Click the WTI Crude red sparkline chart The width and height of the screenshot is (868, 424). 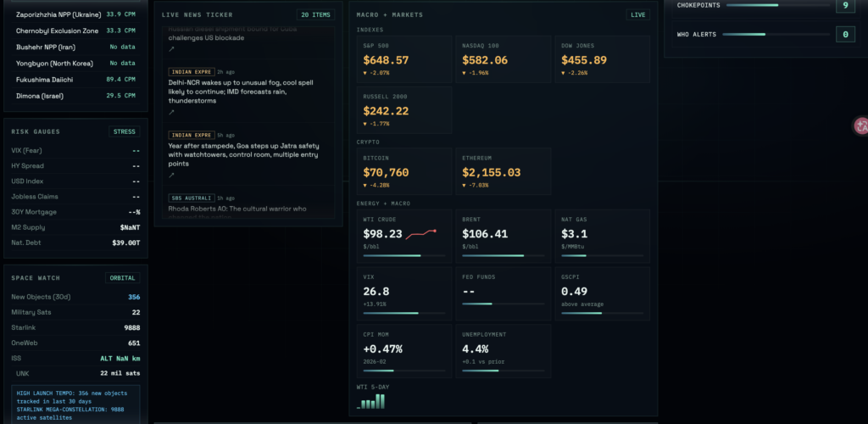[x=421, y=233]
